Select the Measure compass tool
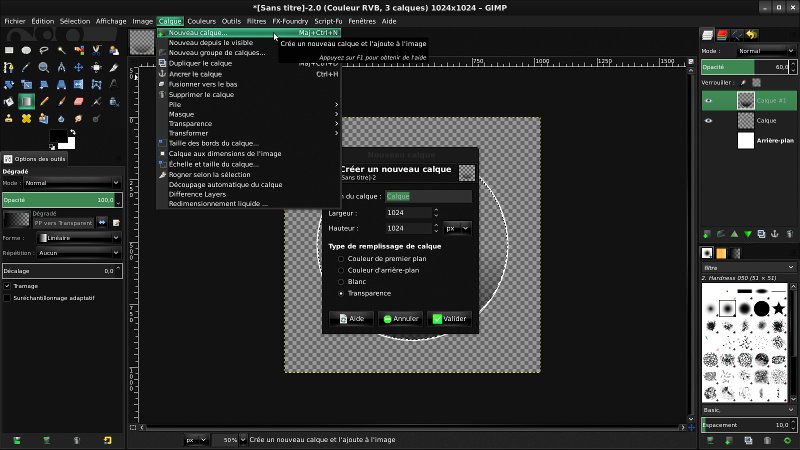 61,67
